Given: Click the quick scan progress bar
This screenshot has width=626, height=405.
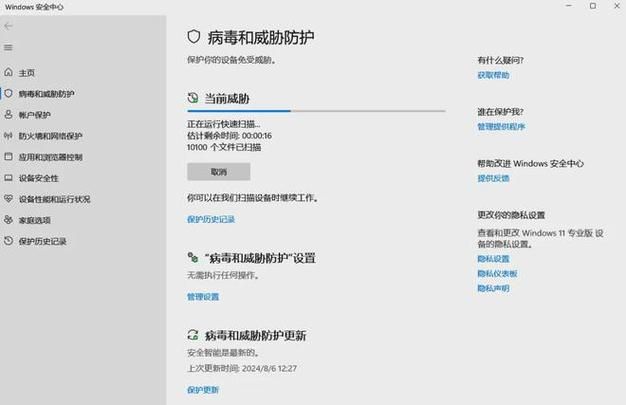Looking at the screenshot, I should coord(316,111).
